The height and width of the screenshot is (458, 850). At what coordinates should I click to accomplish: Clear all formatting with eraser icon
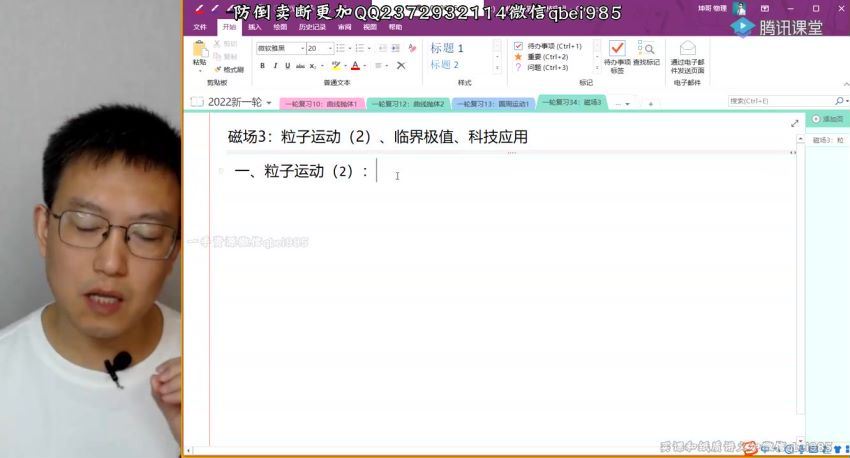[412, 48]
